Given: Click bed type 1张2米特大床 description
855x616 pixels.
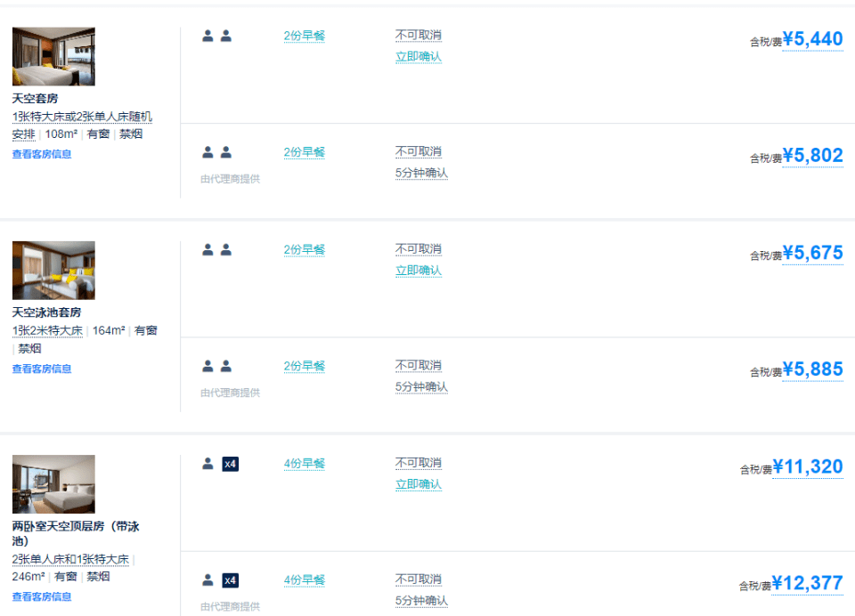Looking at the screenshot, I should 47,330.
